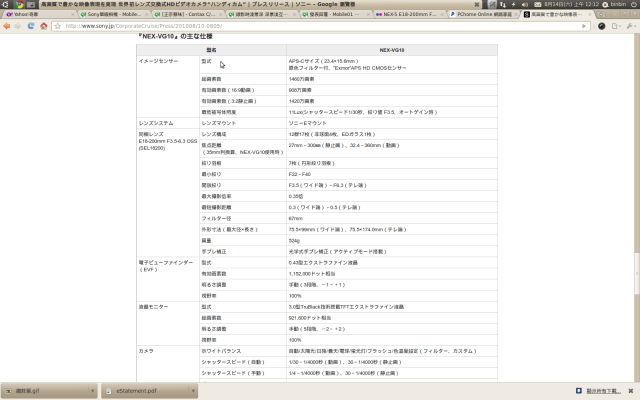Viewport: 640px width, 400px height.
Task: Click the 'ホワイトバランス' cell
Action: coord(221,351)
